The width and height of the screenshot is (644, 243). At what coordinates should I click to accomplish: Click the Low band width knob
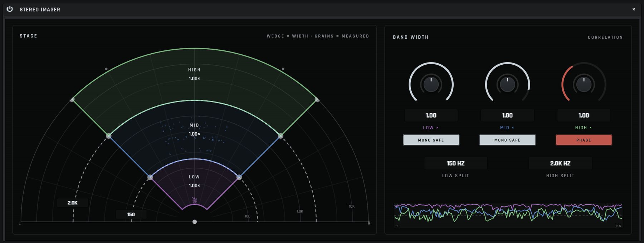pos(431,84)
